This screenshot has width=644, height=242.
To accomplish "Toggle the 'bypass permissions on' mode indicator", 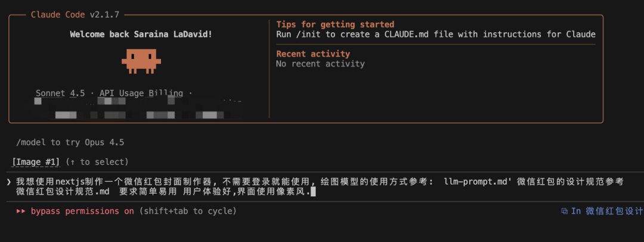I will coord(82,211).
